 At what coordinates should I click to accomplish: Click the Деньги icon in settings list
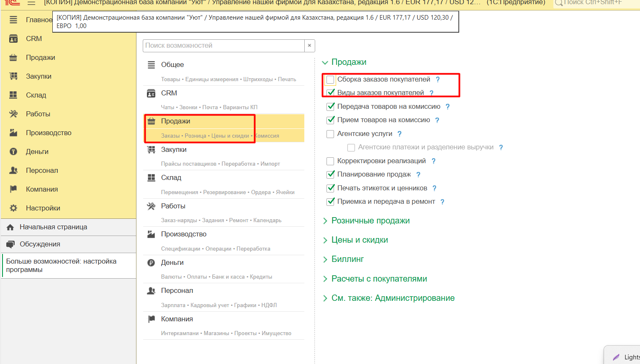pos(151,263)
